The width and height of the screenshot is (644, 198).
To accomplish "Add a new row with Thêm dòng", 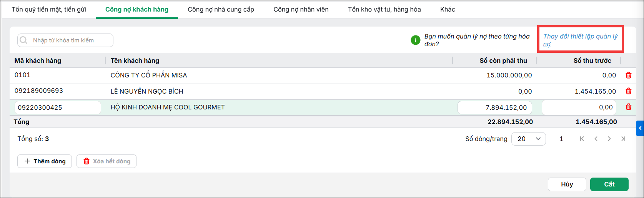I will [x=45, y=161].
